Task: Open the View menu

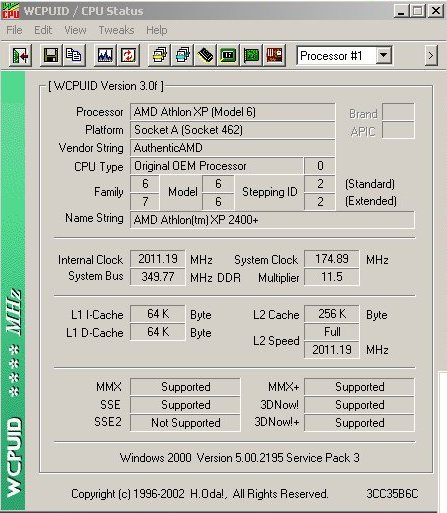Action: 75,30
